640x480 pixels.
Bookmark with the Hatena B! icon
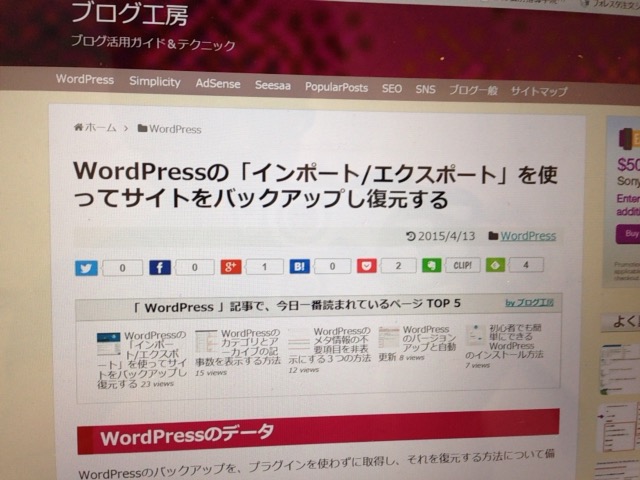tap(299, 266)
